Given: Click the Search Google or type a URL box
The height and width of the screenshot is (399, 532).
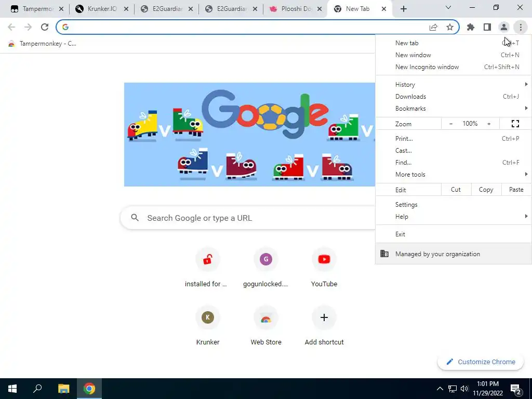Looking at the screenshot, I should [x=248, y=218].
